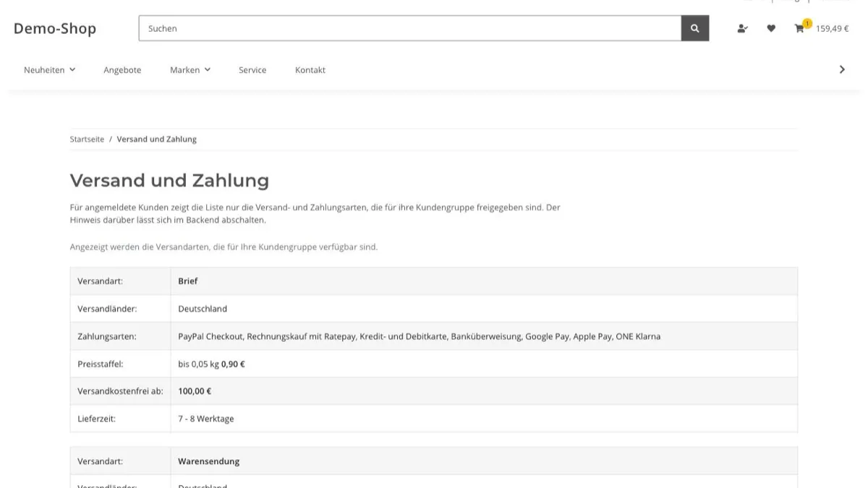Expand the Neuheiten dropdown menu

tap(50, 70)
